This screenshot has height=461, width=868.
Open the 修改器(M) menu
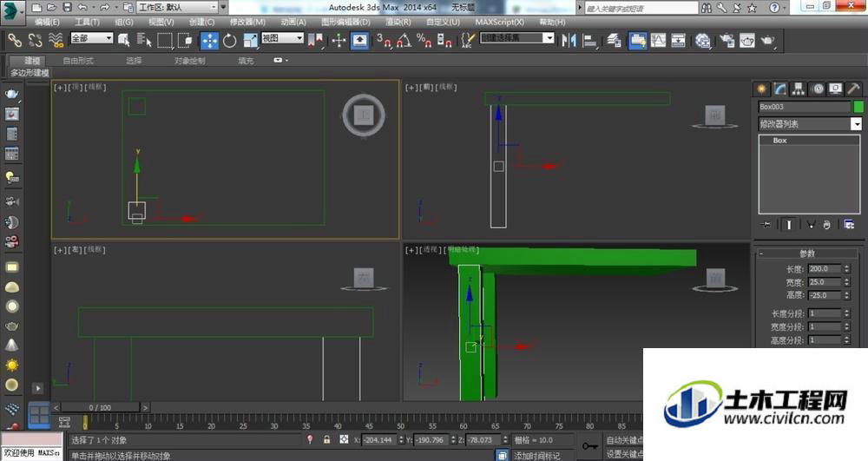(247, 22)
